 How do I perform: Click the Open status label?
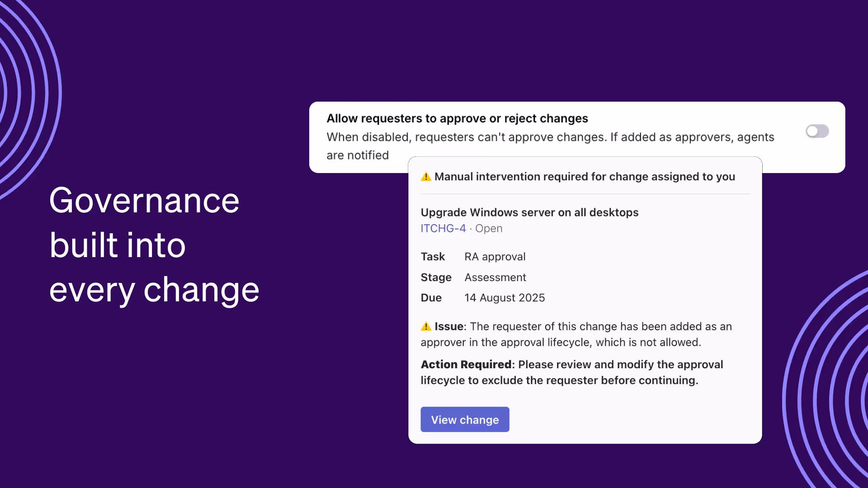click(488, 228)
